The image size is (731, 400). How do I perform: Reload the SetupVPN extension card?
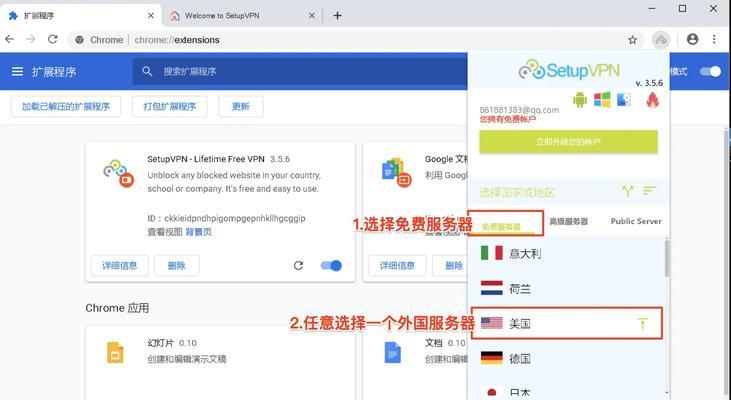click(298, 266)
